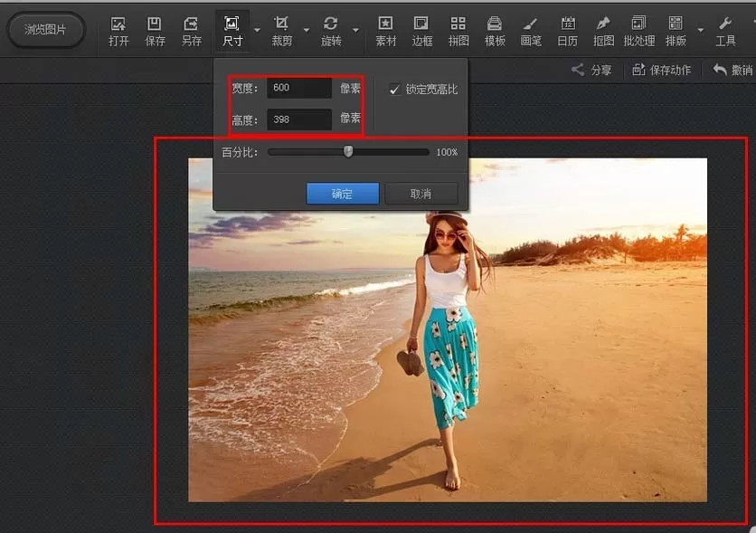
Task: Click the 保存 (Save) icon
Action: point(155,32)
